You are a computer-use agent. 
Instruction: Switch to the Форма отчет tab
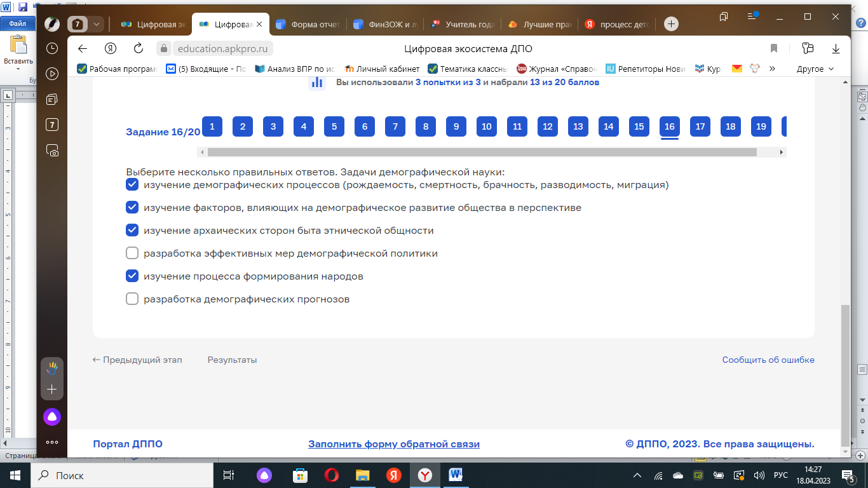[309, 24]
